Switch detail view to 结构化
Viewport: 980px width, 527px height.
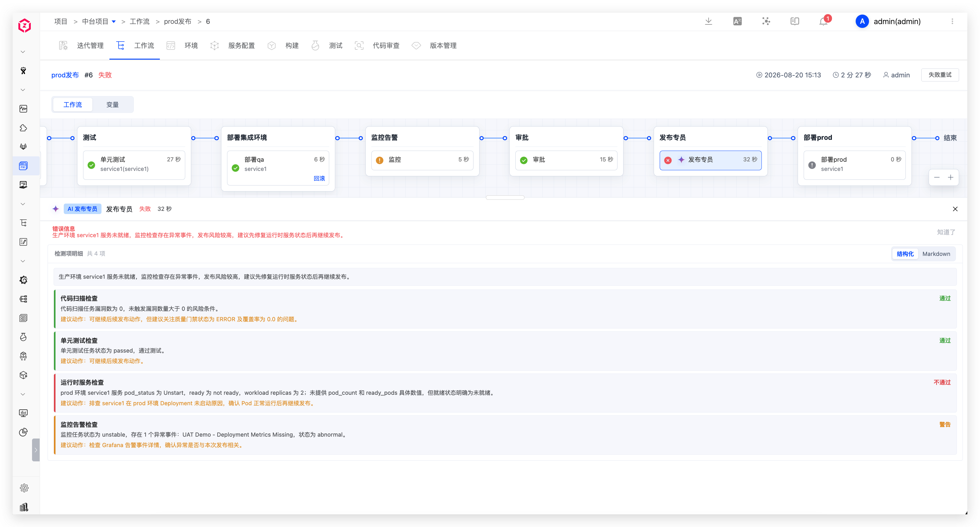click(x=905, y=254)
